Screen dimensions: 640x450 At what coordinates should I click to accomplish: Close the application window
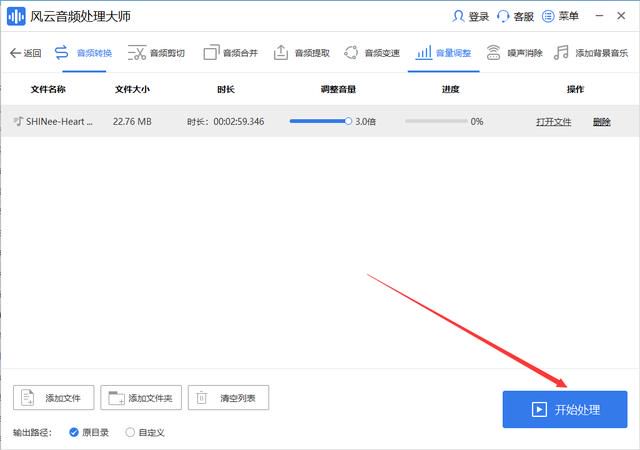(621, 16)
